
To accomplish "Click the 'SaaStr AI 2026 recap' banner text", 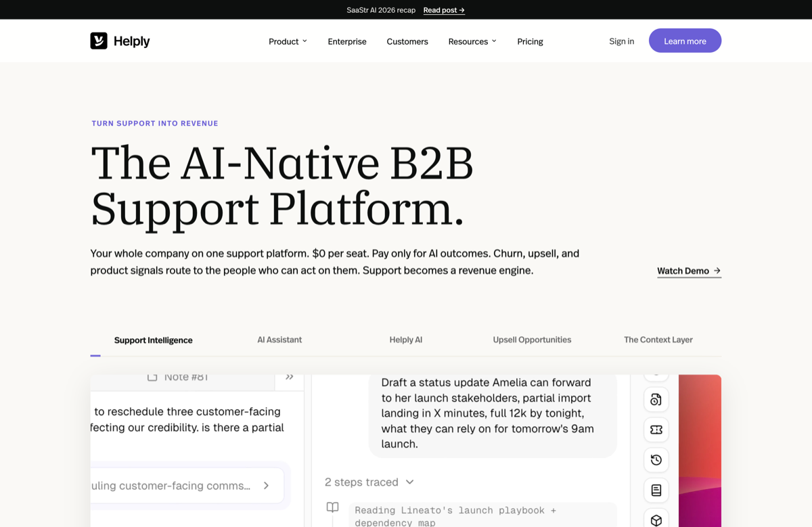I will [x=381, y=10].
